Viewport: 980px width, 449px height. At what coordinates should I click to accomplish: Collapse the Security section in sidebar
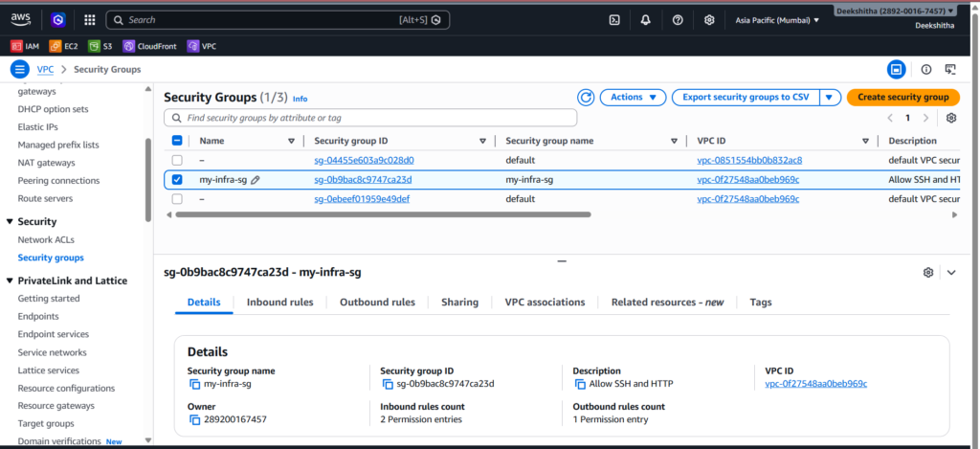10,221
